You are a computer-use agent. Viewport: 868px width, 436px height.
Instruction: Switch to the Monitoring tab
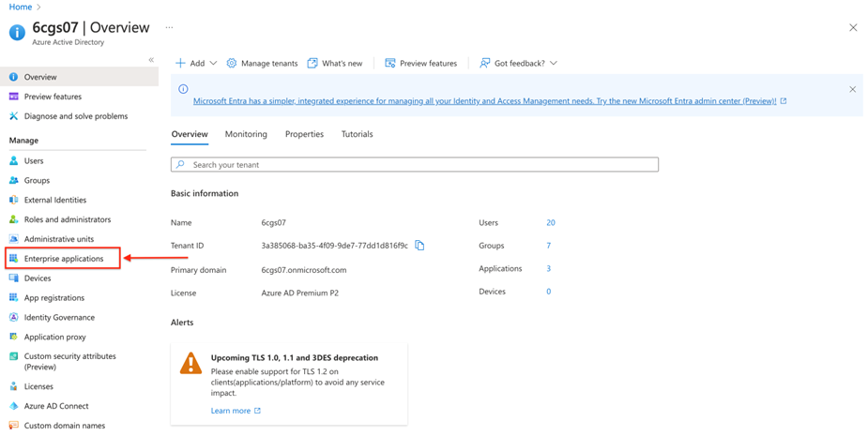pos(246,134)
